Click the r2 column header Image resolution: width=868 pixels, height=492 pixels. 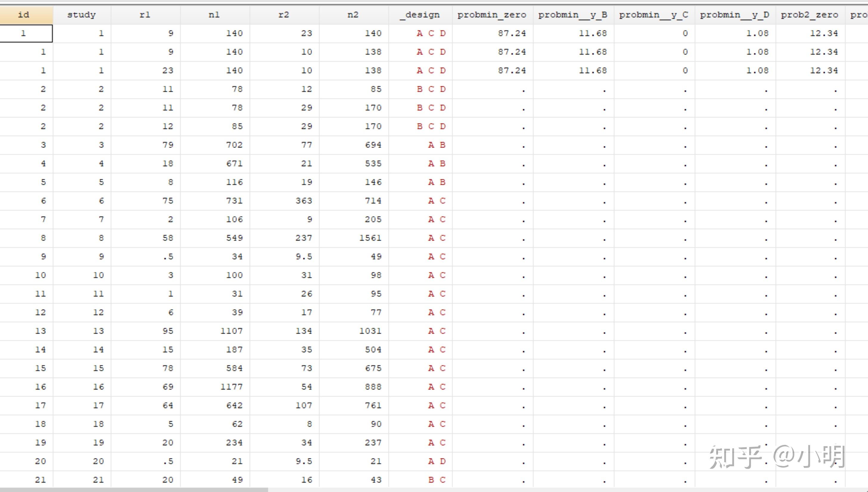tap(284, 15)
